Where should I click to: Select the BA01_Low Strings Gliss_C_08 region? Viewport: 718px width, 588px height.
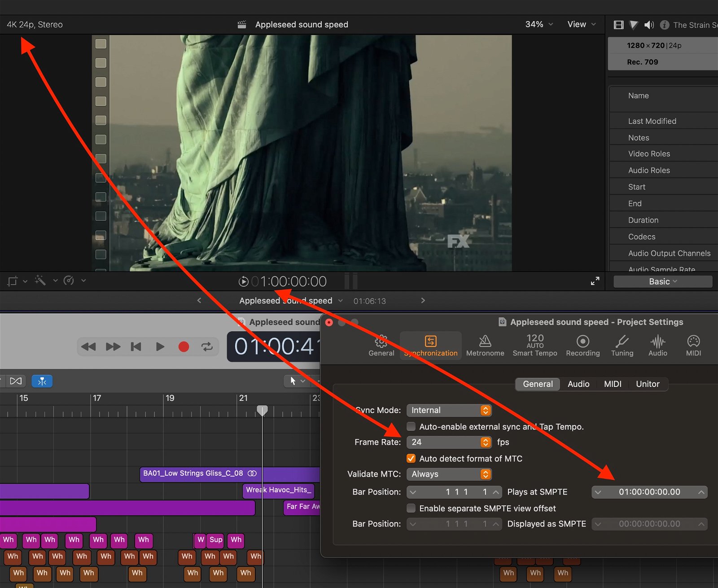(230, 474)
